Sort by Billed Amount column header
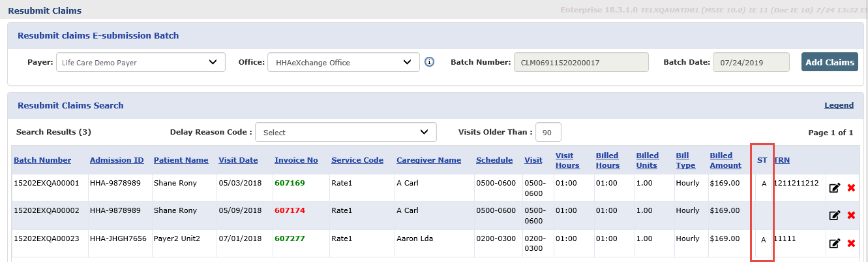 pos(725,160)
